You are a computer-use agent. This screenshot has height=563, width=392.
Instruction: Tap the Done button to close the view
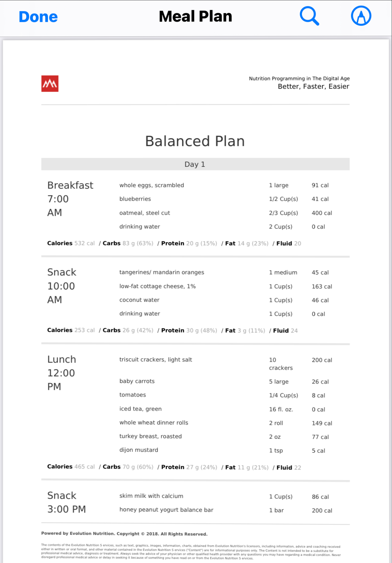(38, 16)
